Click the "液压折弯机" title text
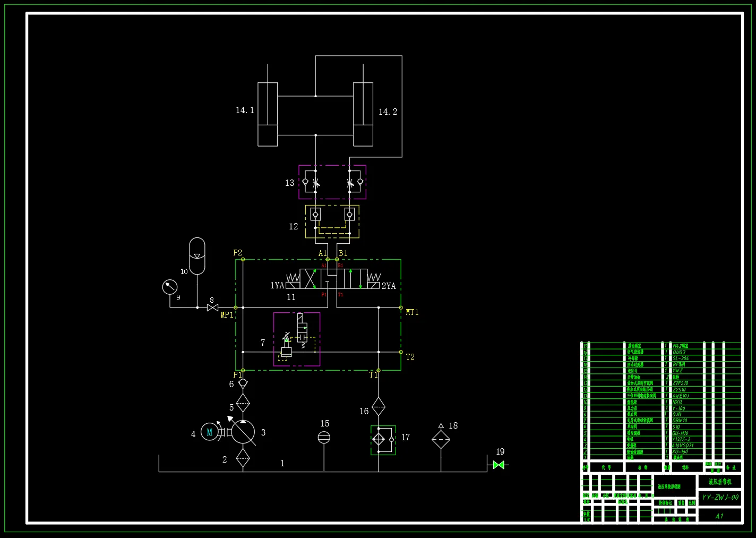756x538 pixels. [x=720, y=482]
